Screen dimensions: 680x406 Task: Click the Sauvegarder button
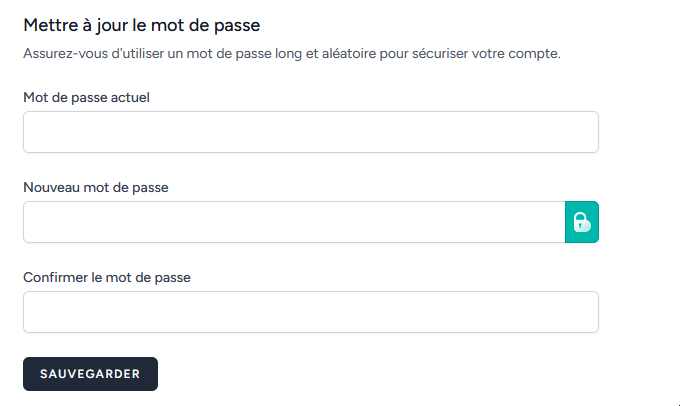tap(90, 374)
